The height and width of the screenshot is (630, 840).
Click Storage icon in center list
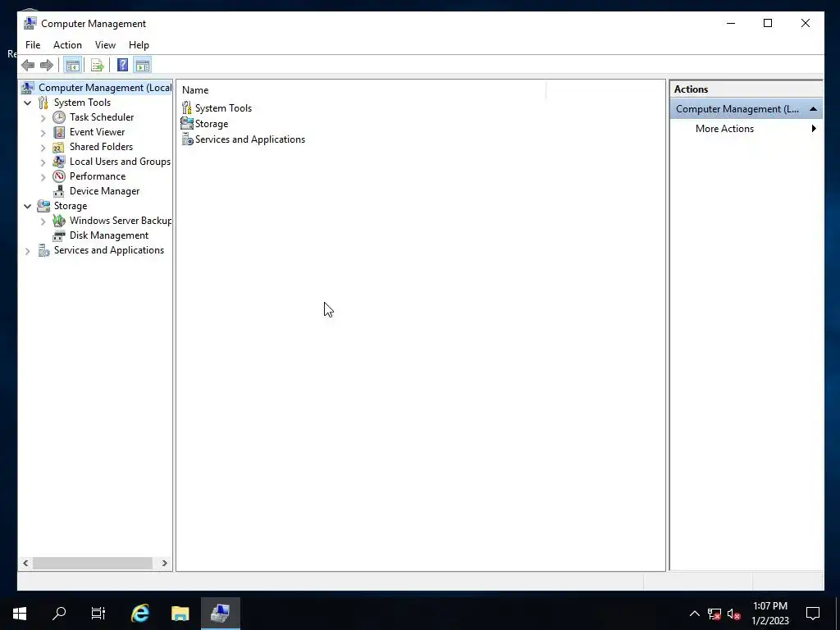pos(186,123)
